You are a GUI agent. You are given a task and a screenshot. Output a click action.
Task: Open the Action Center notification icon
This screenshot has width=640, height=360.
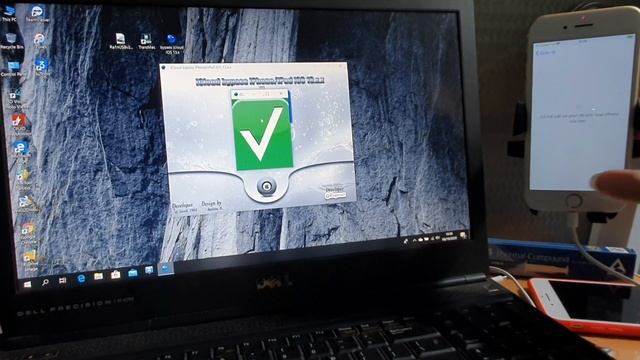point(463,235)
